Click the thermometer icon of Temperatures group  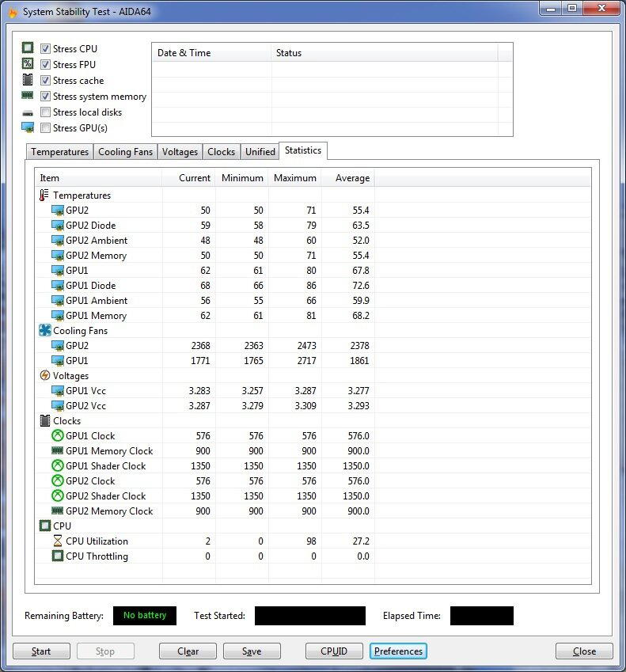(x=44, y=195)
